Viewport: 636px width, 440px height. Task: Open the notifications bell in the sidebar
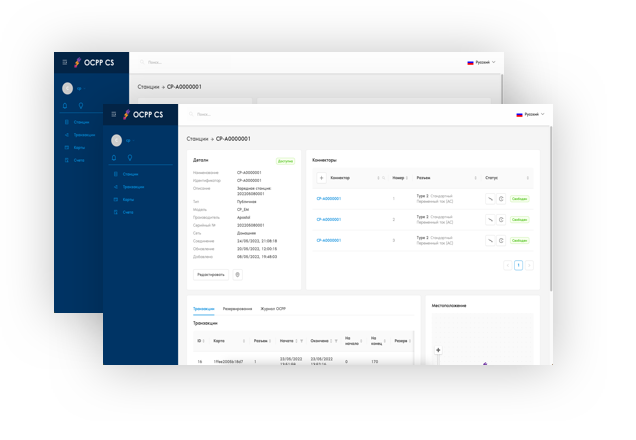116,159
